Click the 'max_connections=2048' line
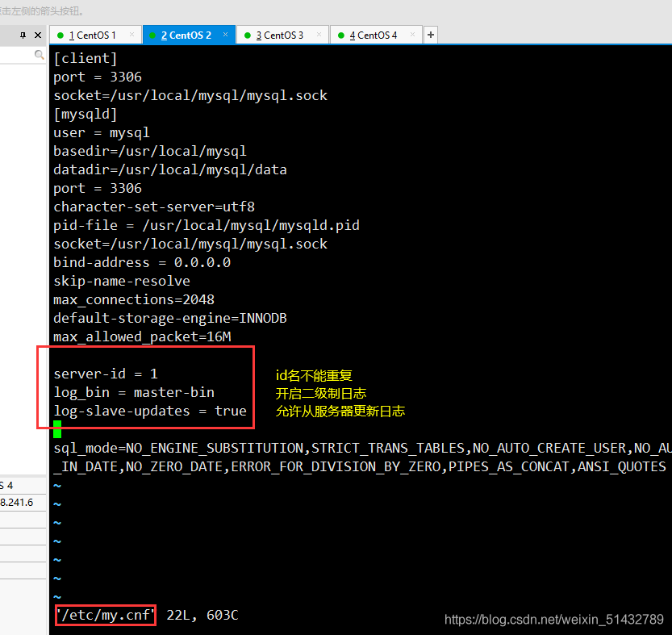672x635 pixels. point(134,299)
